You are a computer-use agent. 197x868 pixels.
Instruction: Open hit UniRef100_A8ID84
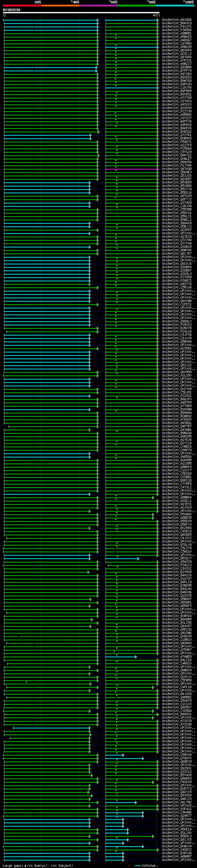[177, 20]
